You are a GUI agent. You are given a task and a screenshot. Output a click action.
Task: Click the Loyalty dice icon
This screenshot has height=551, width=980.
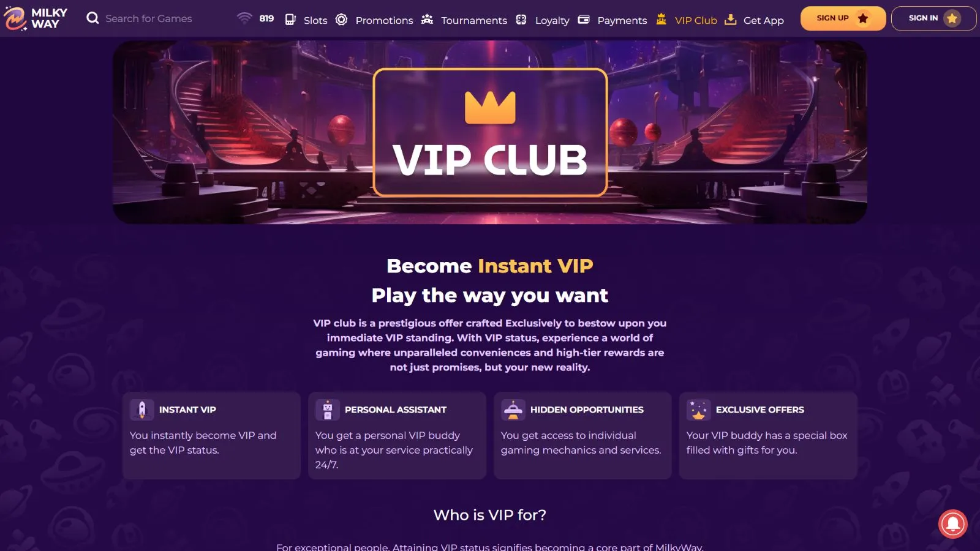click(521, 20)
